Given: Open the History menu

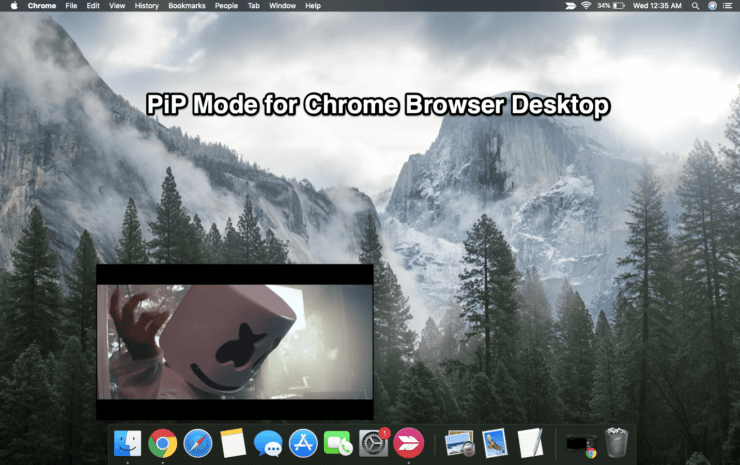Looking at the screenshot, I should [147, 6].
